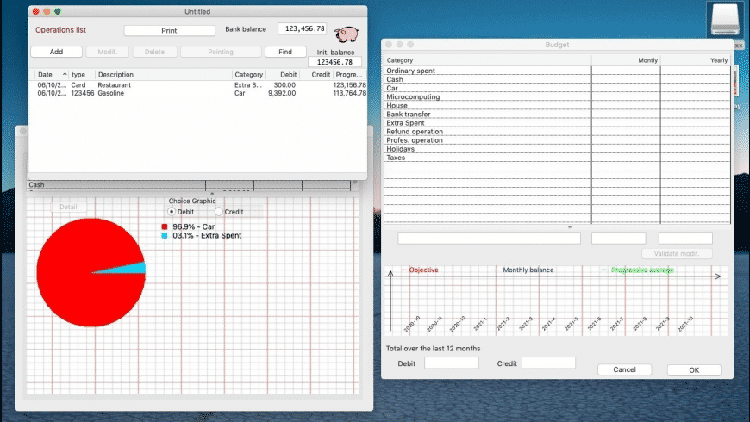Select the Gasoline operation row
The height and width of the screenshot is (422, 750).
coord(111,93)
